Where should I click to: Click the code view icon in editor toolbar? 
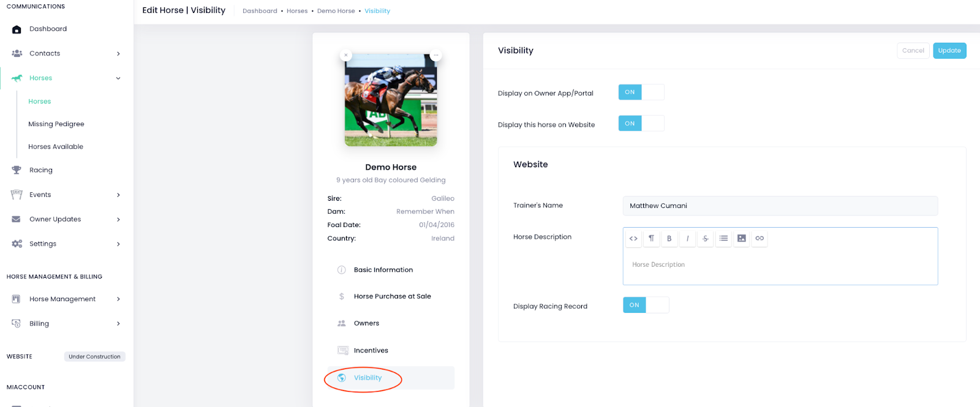click(x=633, y=239)
